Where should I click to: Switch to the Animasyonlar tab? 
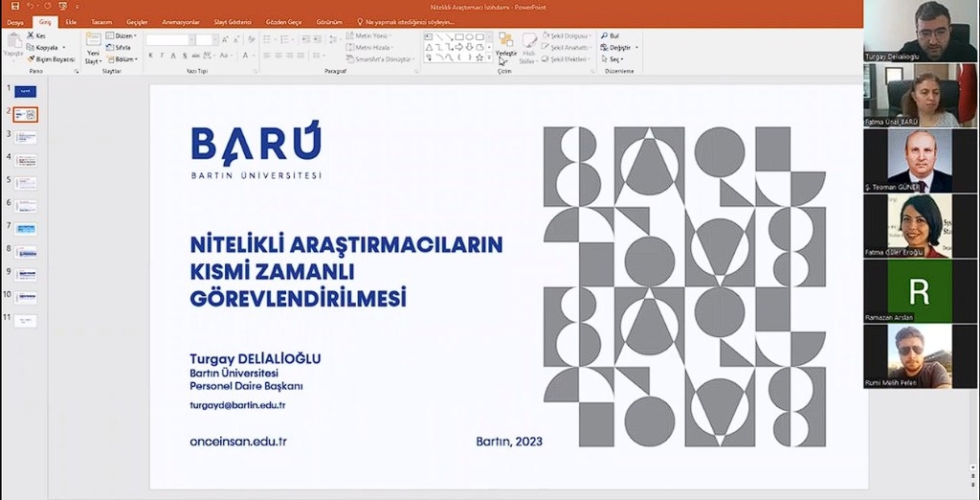coord(181,22)
